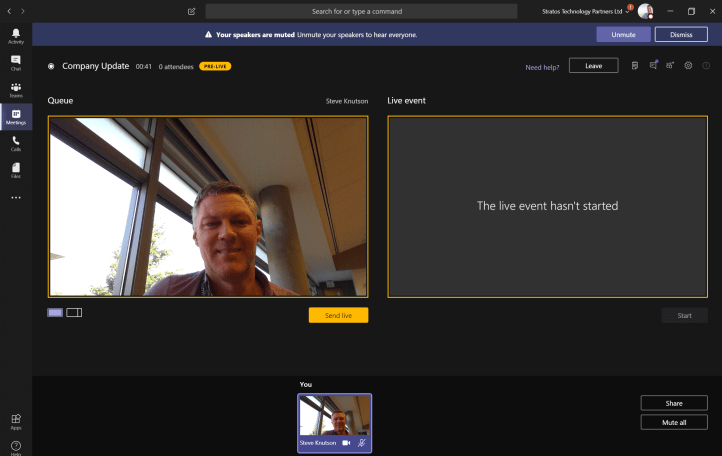Open the profile picture menu

click(x=646, y=11)
